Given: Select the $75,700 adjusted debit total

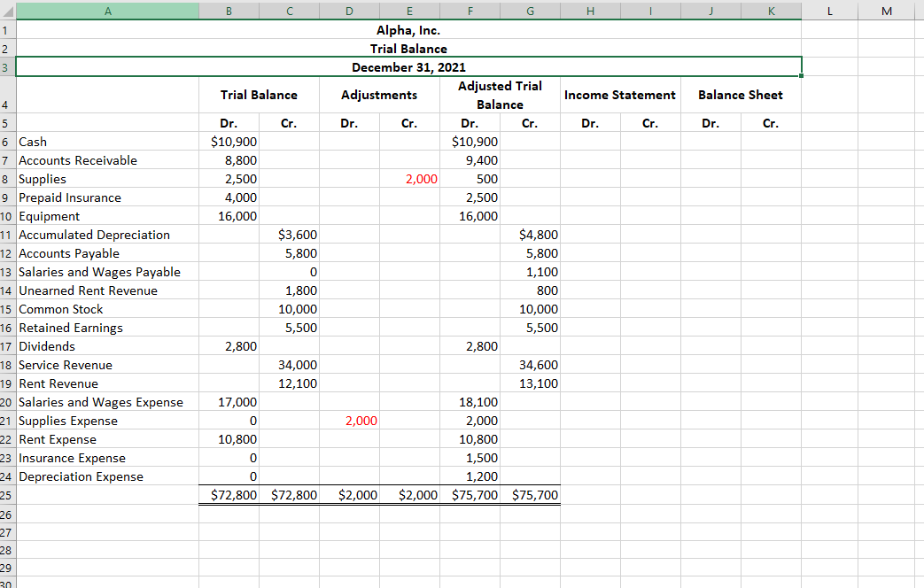Looking at the screenshot, I should pyautogui.click(x=470, y=495).
